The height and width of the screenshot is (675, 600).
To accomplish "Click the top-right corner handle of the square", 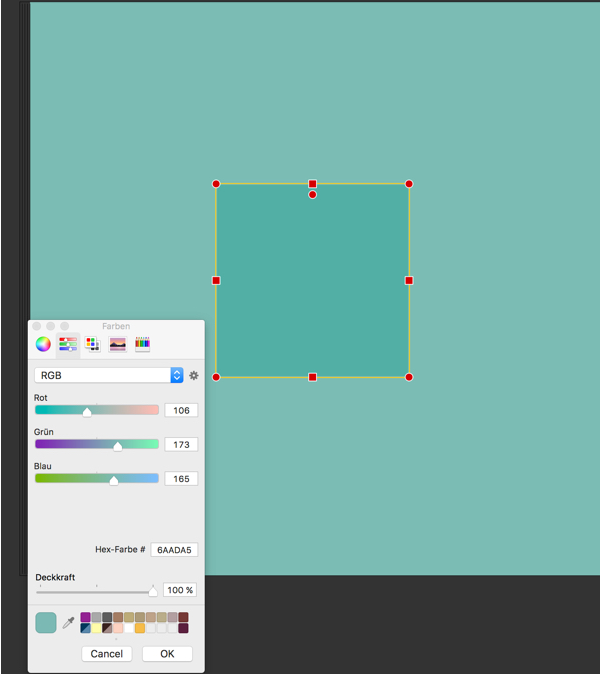I will [x=409, y=184].
